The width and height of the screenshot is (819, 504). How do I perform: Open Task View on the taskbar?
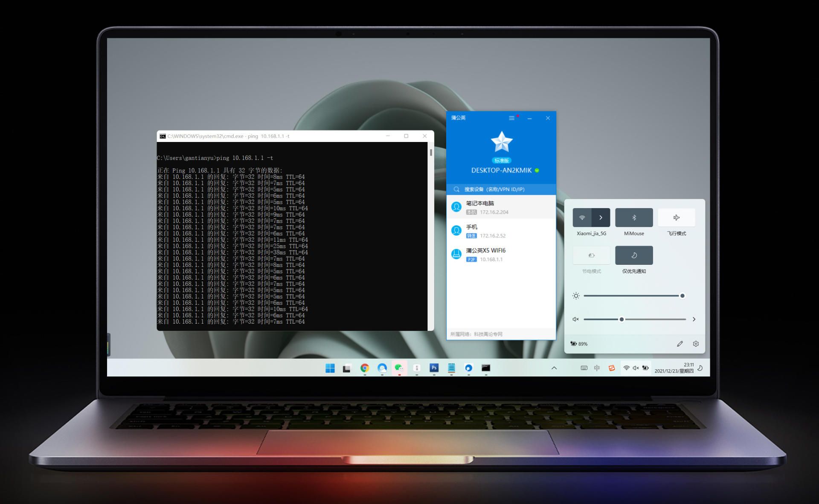pos(347,368)
